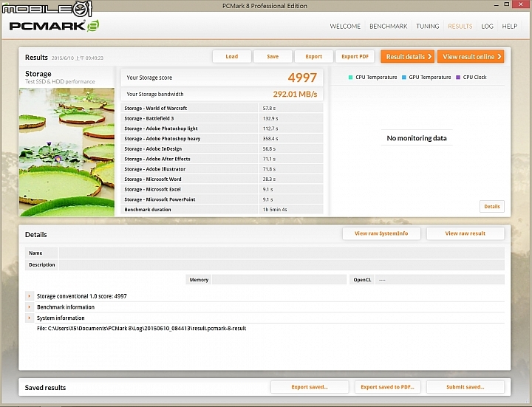Expand System information arrow
This screenshot has height=407, width=532.
[30, 318]
